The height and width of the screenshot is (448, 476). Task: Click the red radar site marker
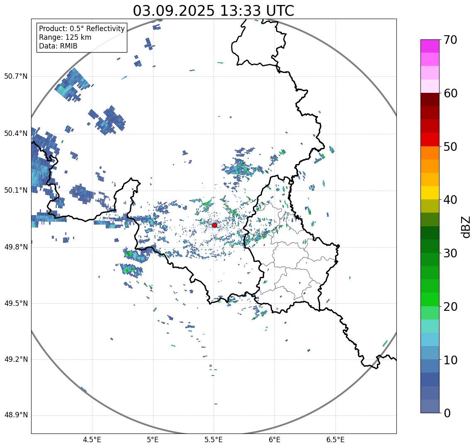click(215, 225)
